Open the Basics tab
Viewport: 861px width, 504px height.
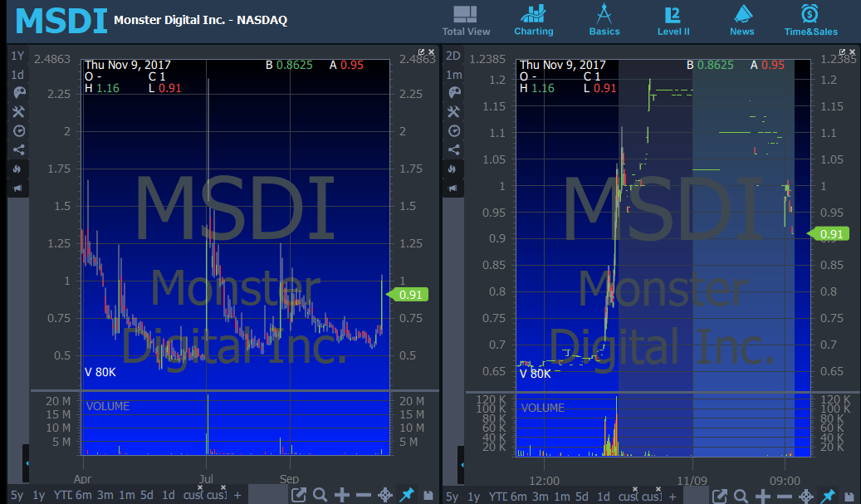604,20
